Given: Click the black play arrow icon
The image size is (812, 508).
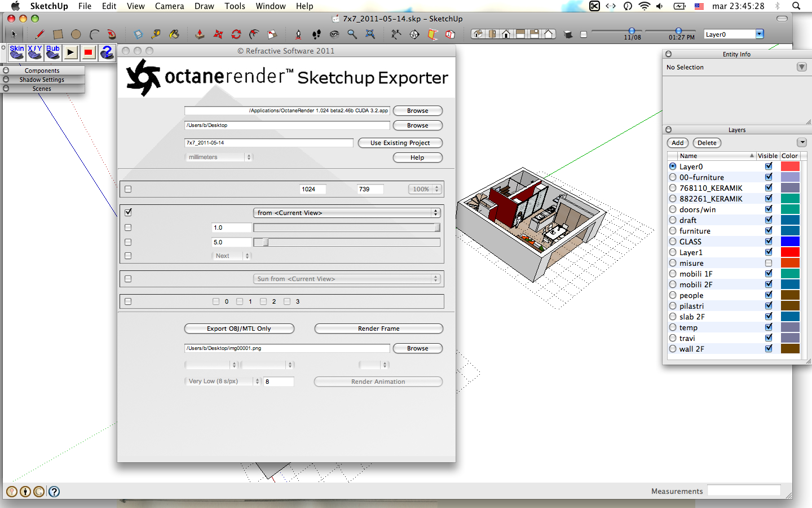Looking at the screenshot, I should 70,52.
